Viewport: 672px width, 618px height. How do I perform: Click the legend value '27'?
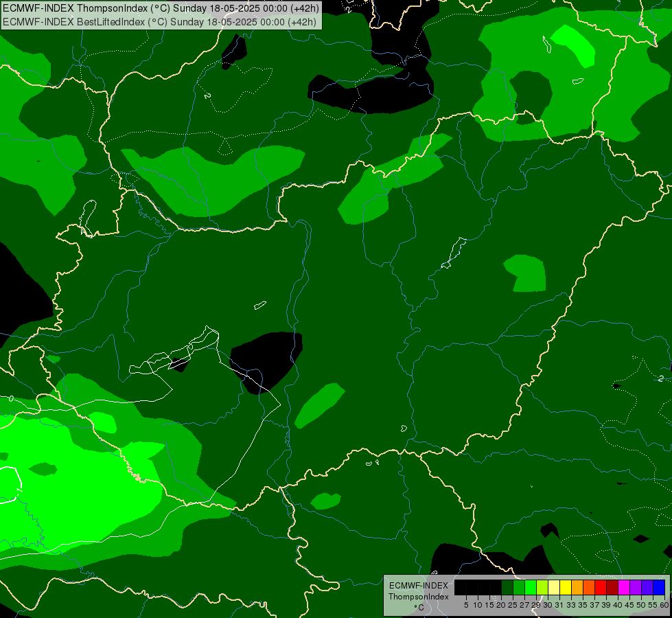click(x=524, y=605)
